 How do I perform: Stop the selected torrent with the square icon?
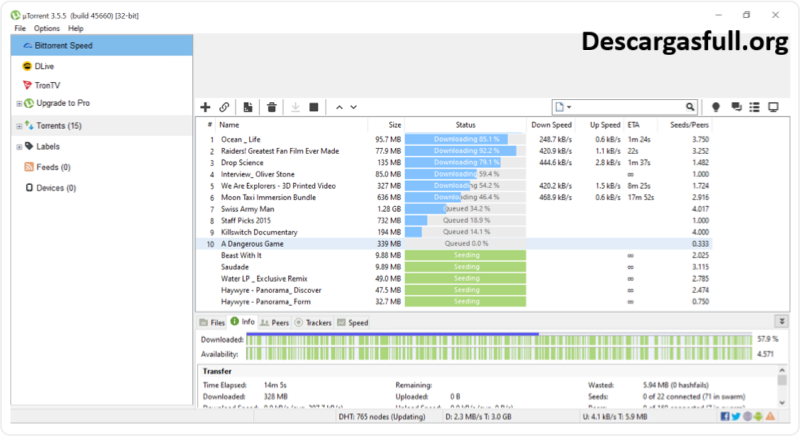point(313,106)
